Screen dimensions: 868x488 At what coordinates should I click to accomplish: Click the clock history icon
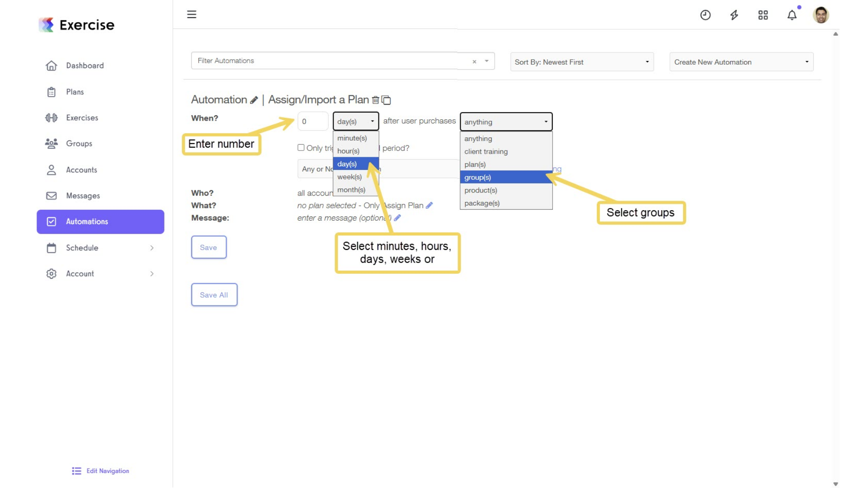[x=705, y=15]
